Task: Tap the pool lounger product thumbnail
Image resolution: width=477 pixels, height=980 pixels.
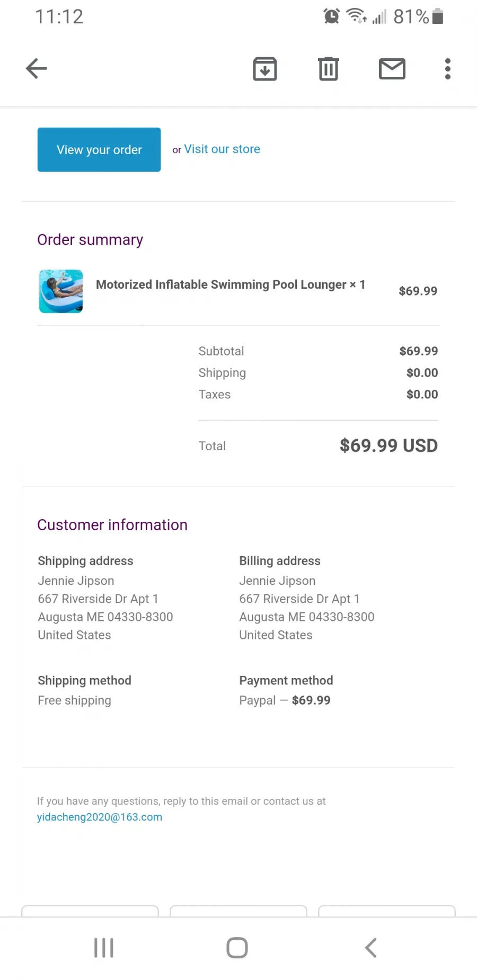Action: click(x=61, y=291)
